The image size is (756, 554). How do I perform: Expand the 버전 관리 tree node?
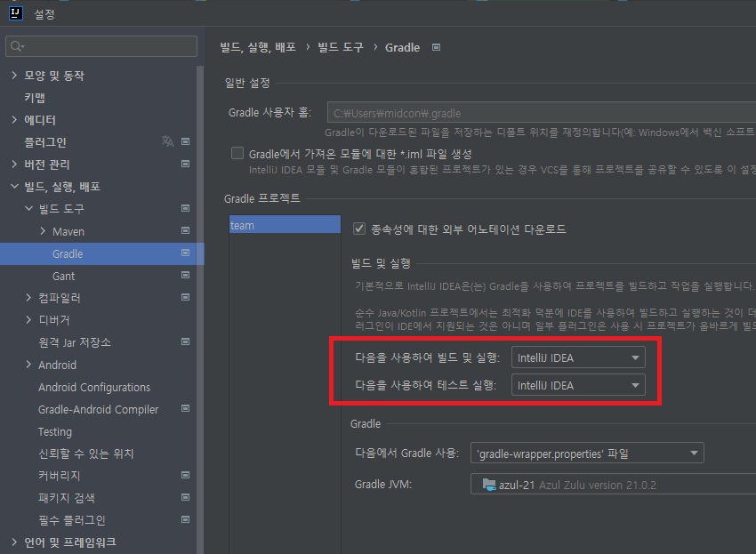pos(14,164)
